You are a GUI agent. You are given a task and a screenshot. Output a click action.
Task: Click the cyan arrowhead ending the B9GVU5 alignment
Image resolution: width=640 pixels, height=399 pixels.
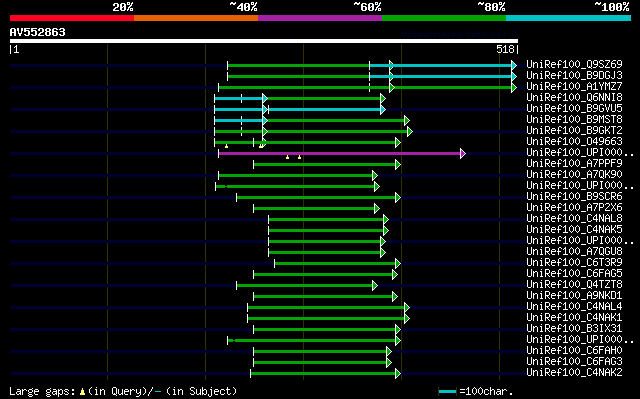382,109
